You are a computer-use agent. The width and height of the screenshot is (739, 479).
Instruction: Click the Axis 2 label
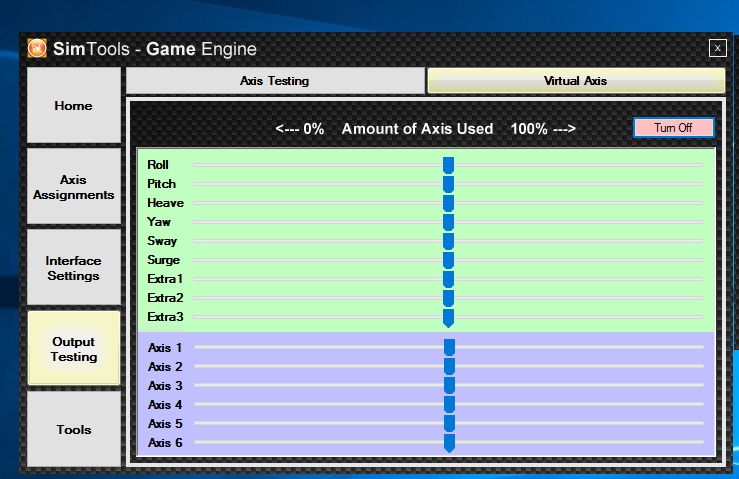point(165,366)
